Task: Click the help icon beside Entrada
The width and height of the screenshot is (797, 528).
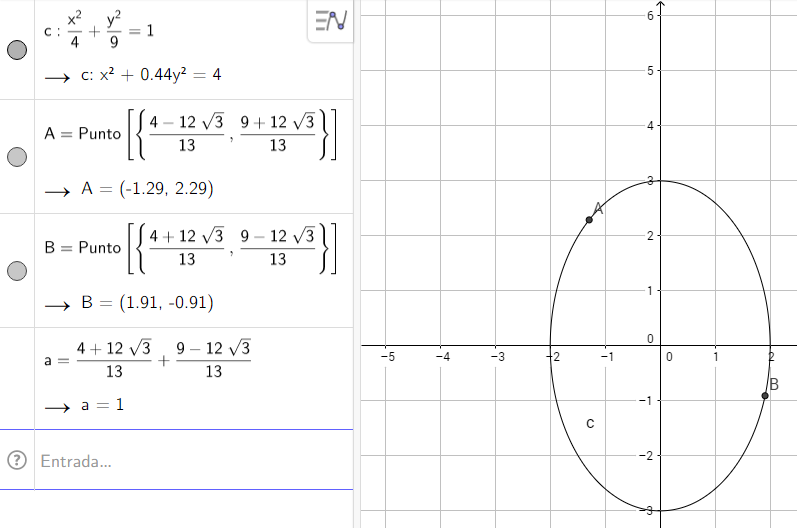Action: (16, 461)
